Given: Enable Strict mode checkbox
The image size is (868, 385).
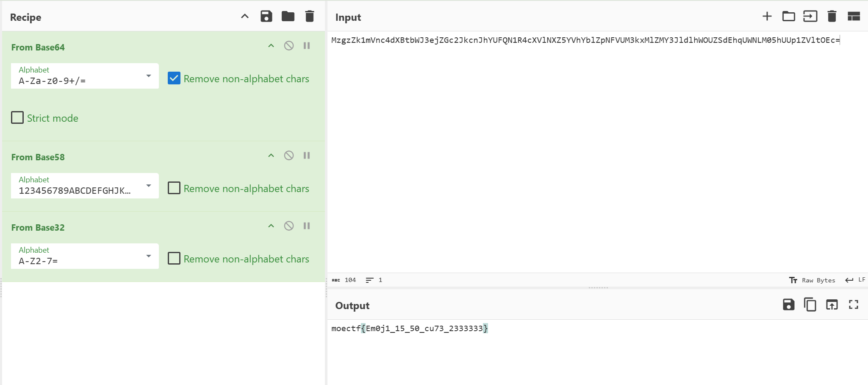Looking at the screenshot, I should [x=17, y=117].
